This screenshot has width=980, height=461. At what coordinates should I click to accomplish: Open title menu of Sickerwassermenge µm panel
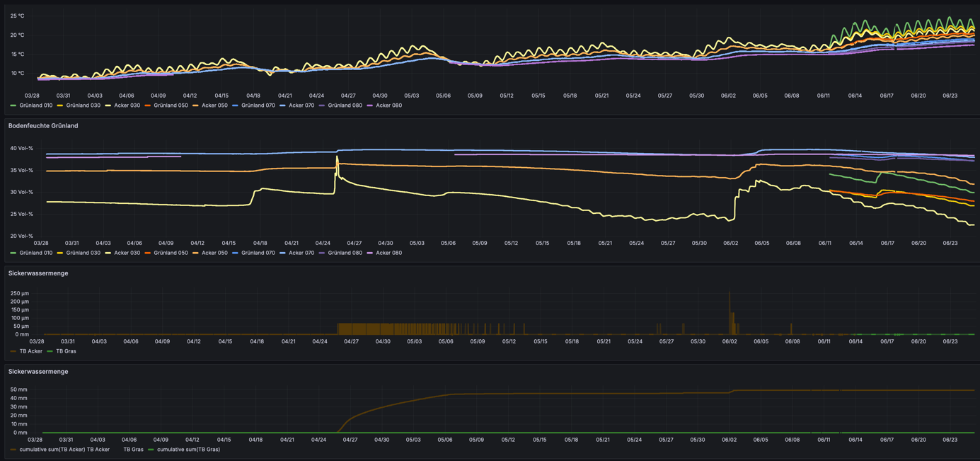(x=38, y=273)
